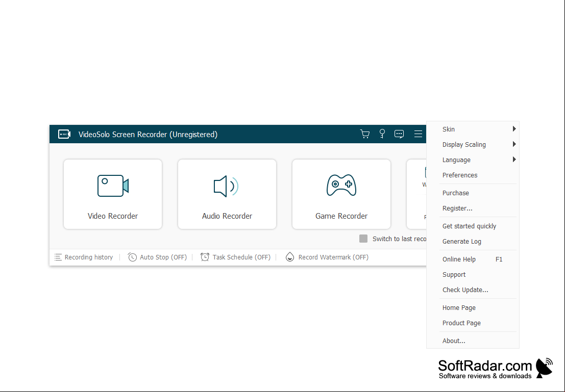The image size is (565, 392).
Task: Toggle the hamburger menu icon
Action: pyautogui.click(x=418, y=134)
